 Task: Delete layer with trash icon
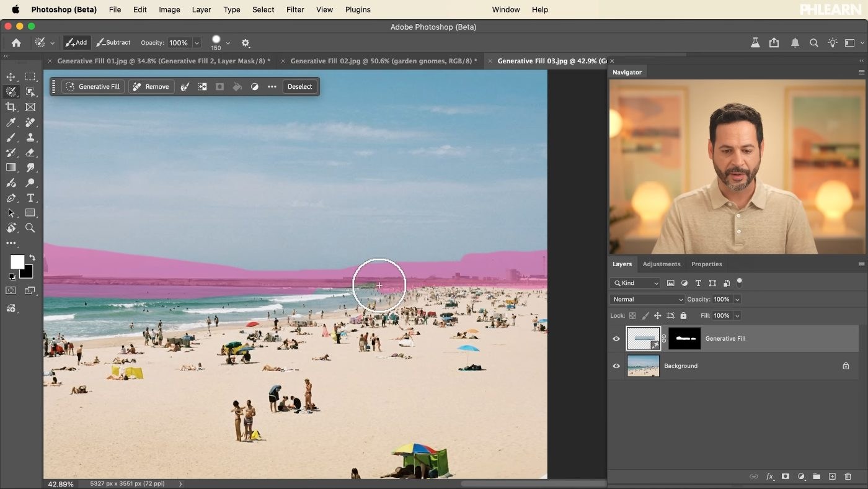848,477
